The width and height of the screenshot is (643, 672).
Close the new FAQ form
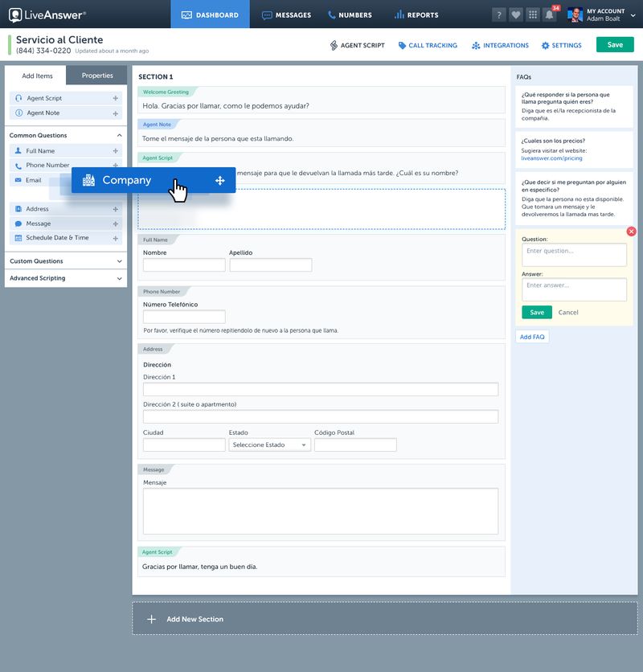[631, 232]
